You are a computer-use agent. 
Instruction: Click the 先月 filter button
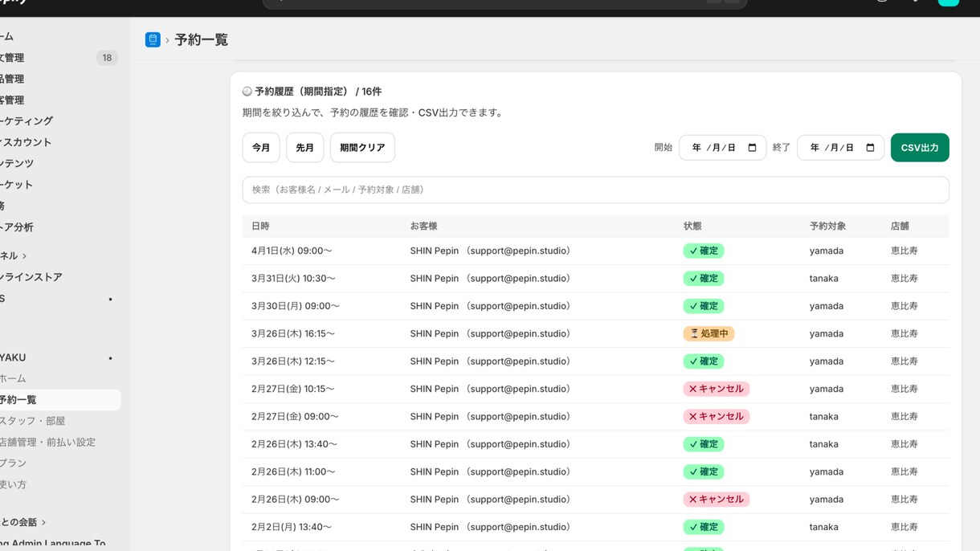(x=305, y=148)
